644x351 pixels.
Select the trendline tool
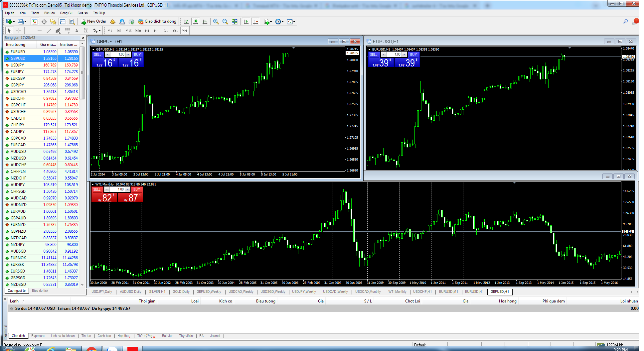(x=49, y=31)
